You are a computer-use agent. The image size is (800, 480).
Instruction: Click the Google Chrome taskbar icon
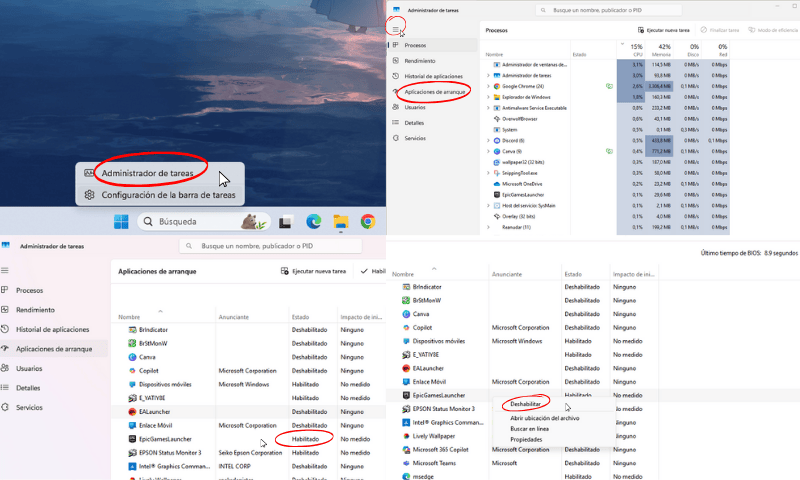coord(367,221)
